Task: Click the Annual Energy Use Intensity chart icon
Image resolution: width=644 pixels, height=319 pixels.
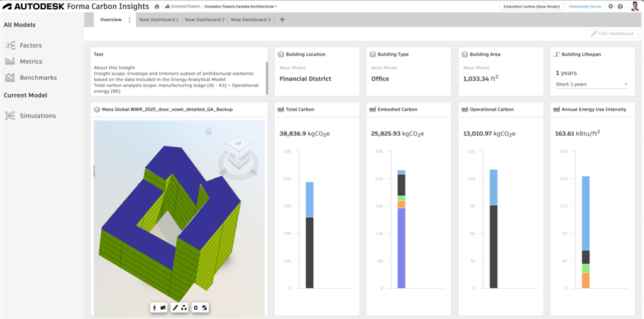Action: [557, 109]
